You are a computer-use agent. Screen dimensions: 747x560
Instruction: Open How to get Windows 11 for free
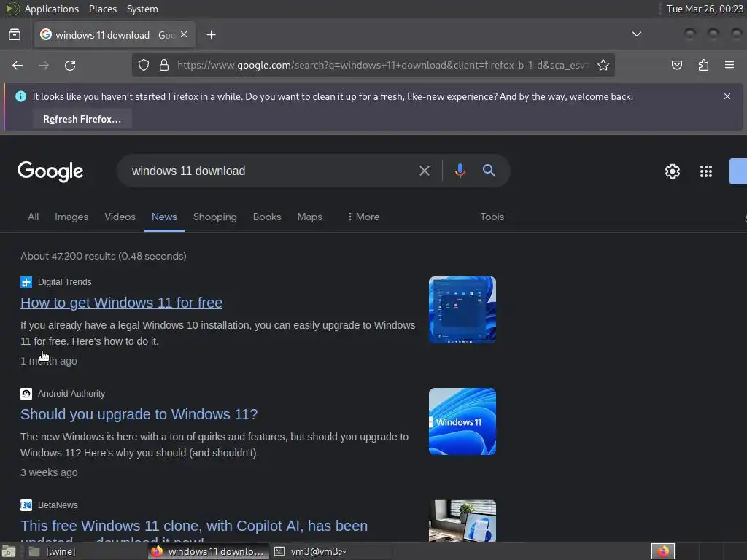[122, 303]
